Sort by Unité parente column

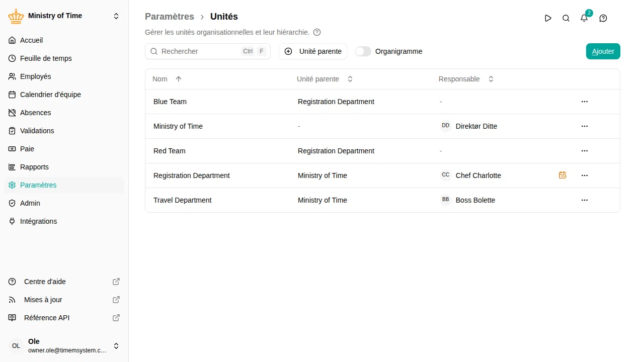[x=325, y=79]
